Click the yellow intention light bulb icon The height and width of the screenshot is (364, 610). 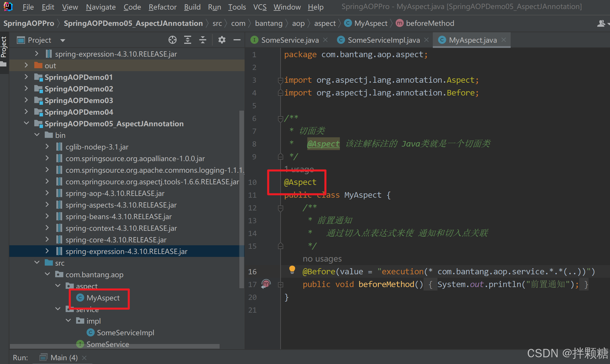pyautogui.click(x=292, y=270)
